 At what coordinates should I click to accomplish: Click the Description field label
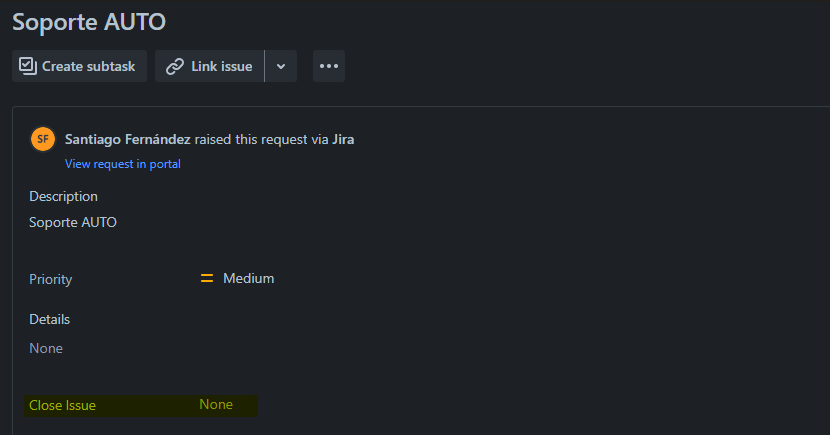(64, 196)
